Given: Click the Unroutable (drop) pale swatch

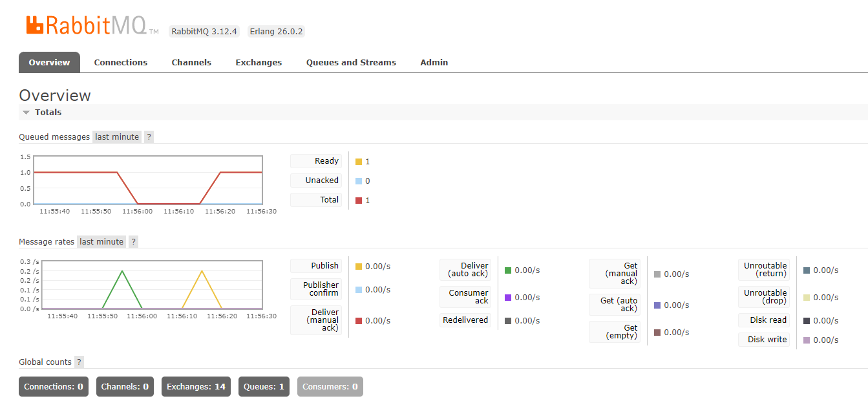Looking at the screenshot, I should tap(807, 298).
